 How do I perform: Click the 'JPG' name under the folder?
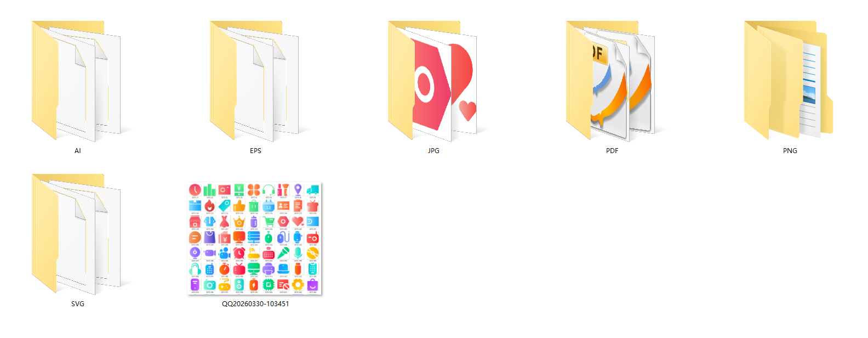click(x=433, y=151)
